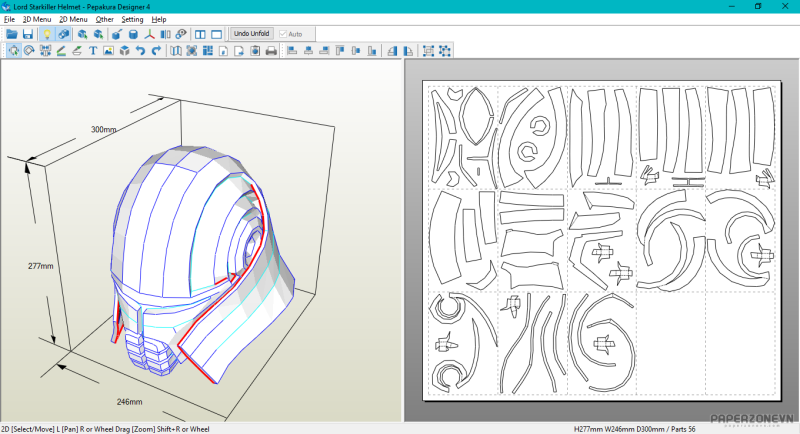Click the rotate-right ninety degrees icon

coord(408,50)
